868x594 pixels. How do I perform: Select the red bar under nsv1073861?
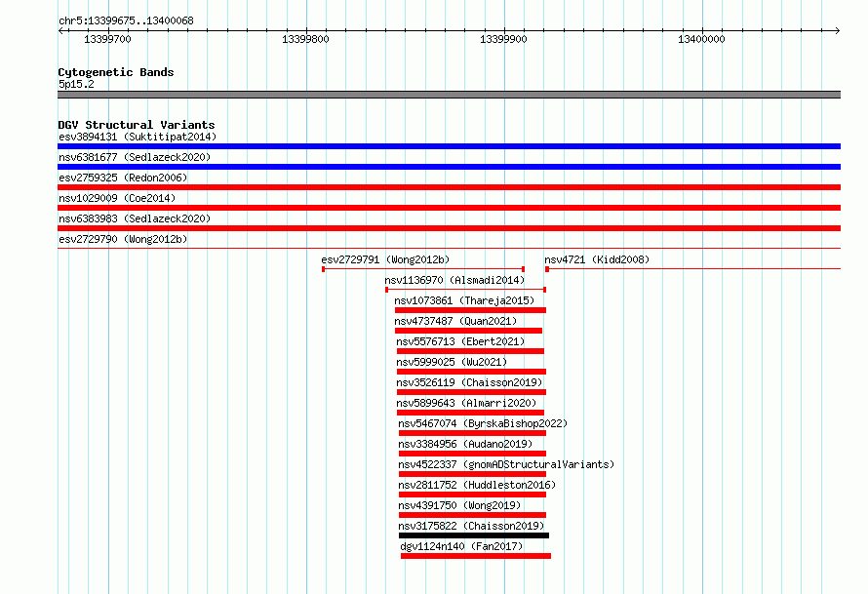470,310
